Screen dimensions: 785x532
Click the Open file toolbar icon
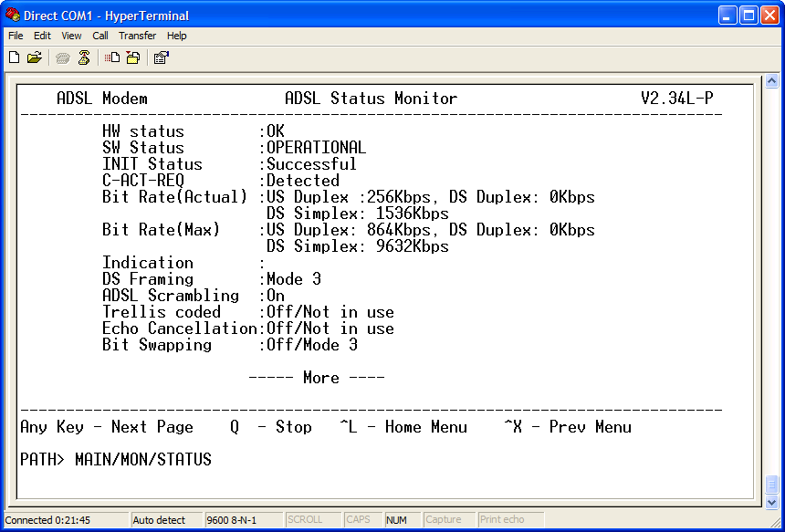[35, 57]
